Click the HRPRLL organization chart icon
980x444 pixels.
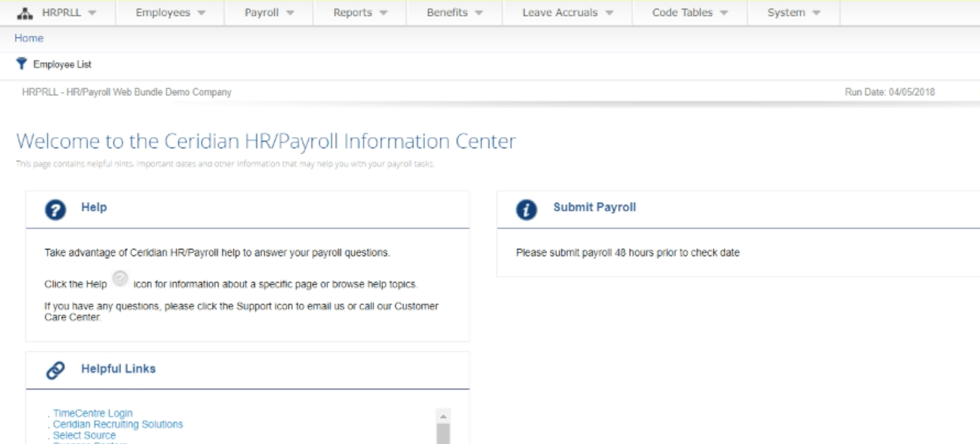tap(24, 13)
